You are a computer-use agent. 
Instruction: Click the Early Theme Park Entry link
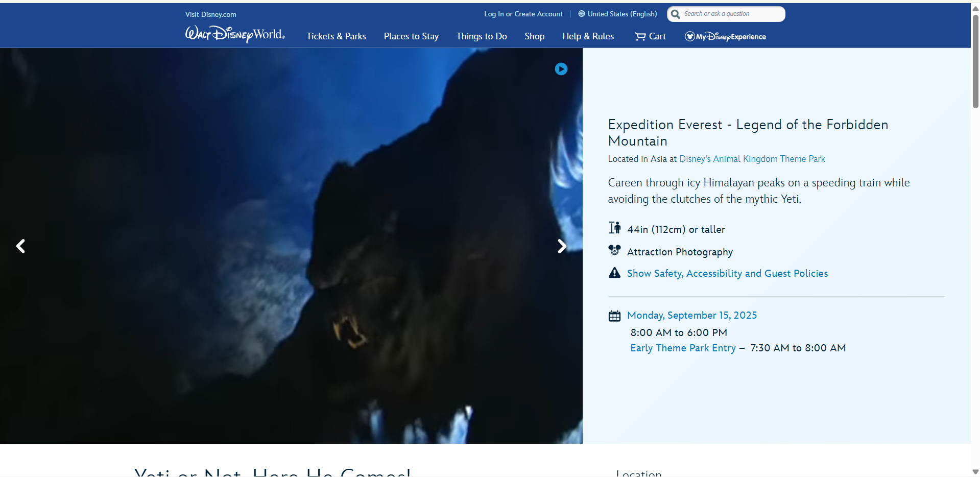coord(683,348)
